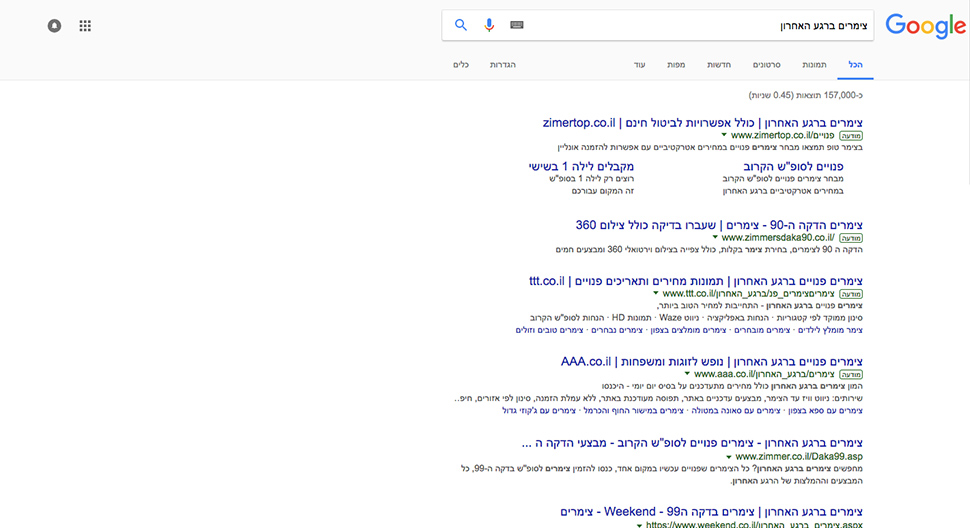970x528 pixels.
Task: Expand dropdown arrow beside www.zimertop.co.il URL
Action: (x=724, y=135)
